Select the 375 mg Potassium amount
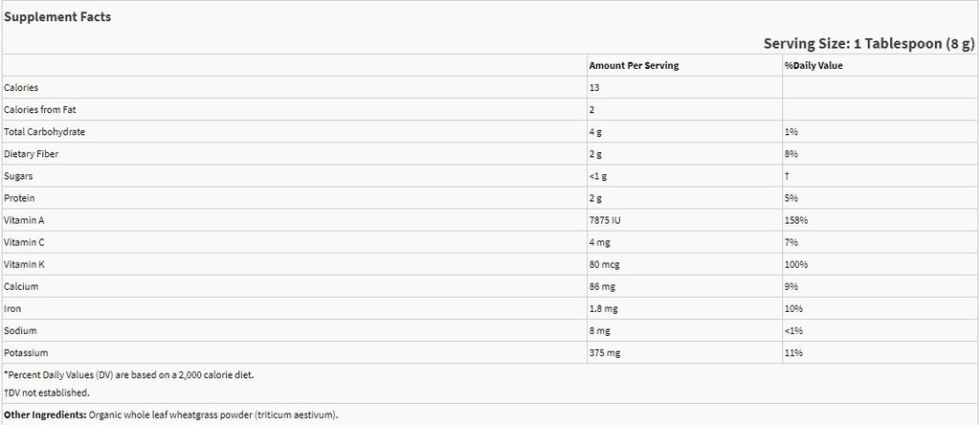The width and height of the screenshot is (980, 425). (604, 353)
